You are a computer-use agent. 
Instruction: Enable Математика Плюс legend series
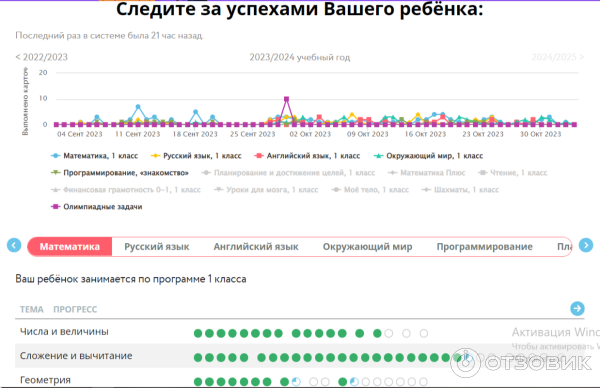(427, 173)
